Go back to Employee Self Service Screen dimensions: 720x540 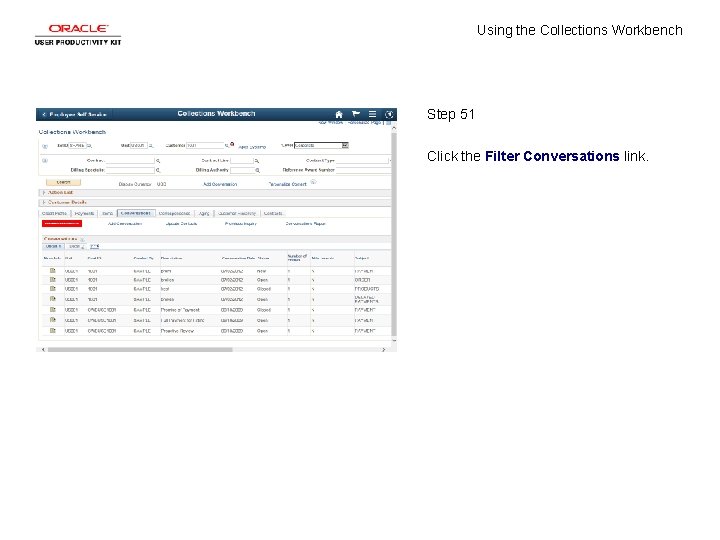point(74,114)
